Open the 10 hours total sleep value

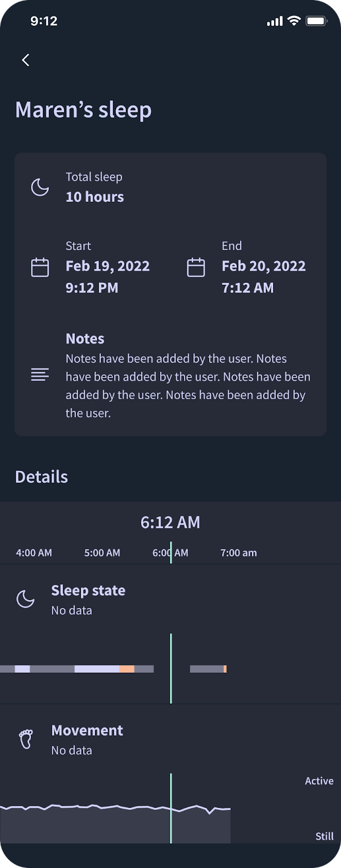pyautogui.click(x=94, y=197)
